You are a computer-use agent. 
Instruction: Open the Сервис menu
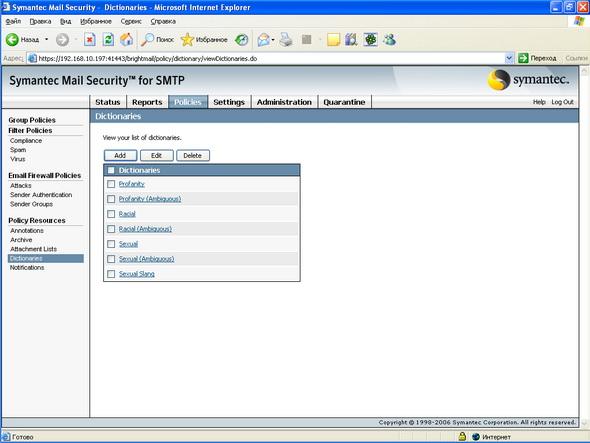(x=131, y=21)
